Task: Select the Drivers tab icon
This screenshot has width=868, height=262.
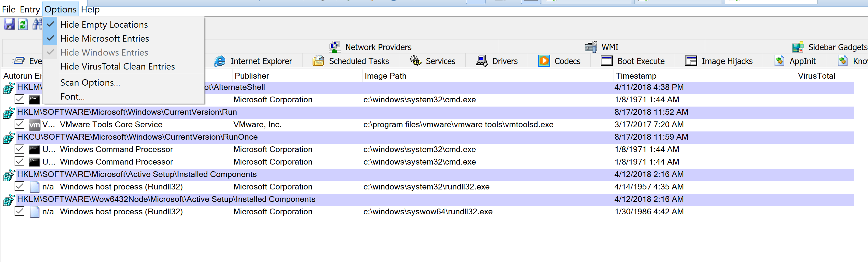Action: tap(481, 61)
